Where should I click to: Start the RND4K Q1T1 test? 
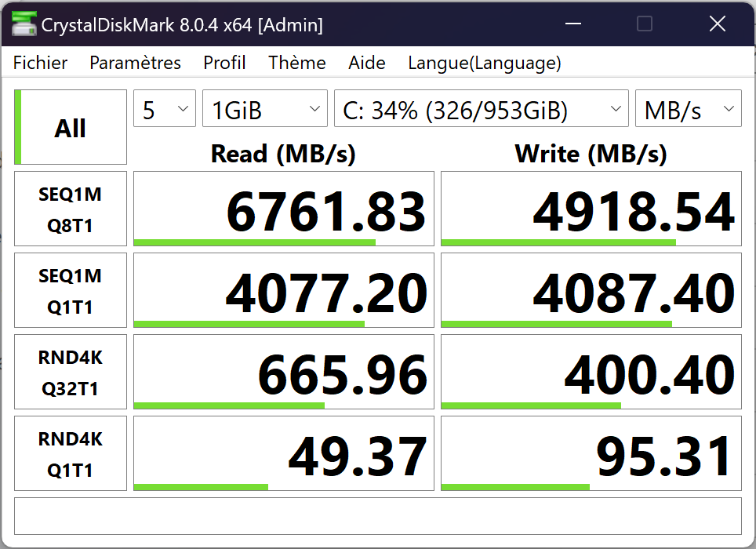pos(71,453)
